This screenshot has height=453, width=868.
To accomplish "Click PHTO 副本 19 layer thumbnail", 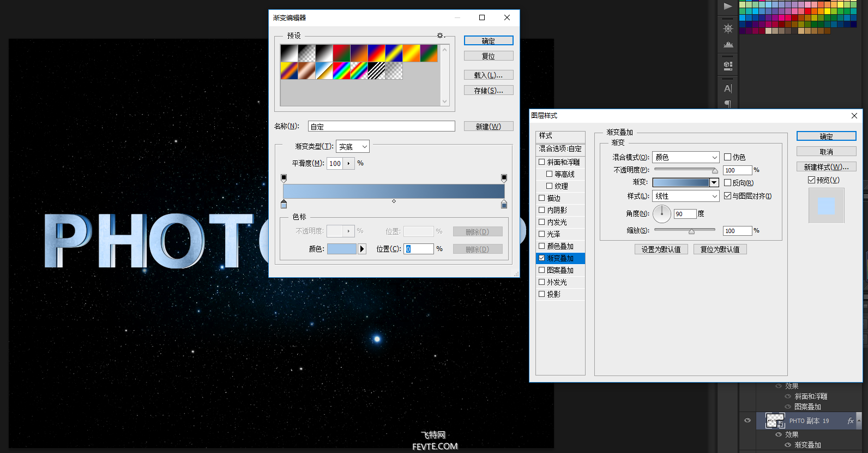I will (775, 421).
